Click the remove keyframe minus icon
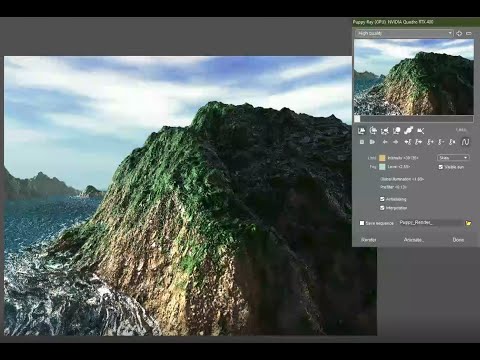This screenshot has width=480, height=360. pyautogui.click(x=441, y=142)
